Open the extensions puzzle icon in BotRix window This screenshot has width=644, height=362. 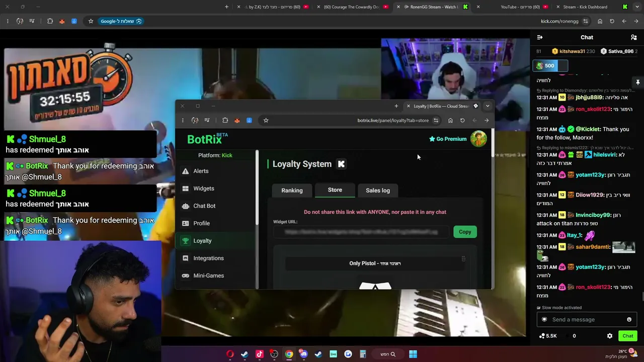pos(225,120)
